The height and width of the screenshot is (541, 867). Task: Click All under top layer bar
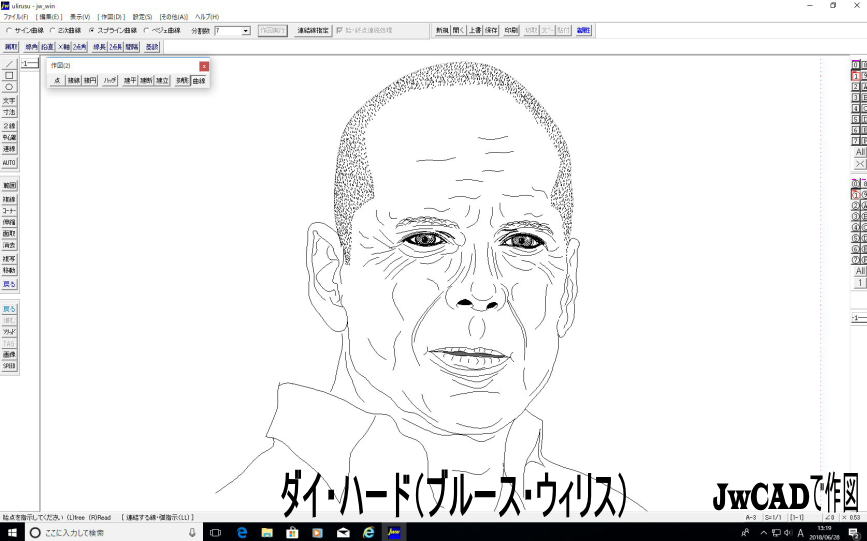pos(860,152)
